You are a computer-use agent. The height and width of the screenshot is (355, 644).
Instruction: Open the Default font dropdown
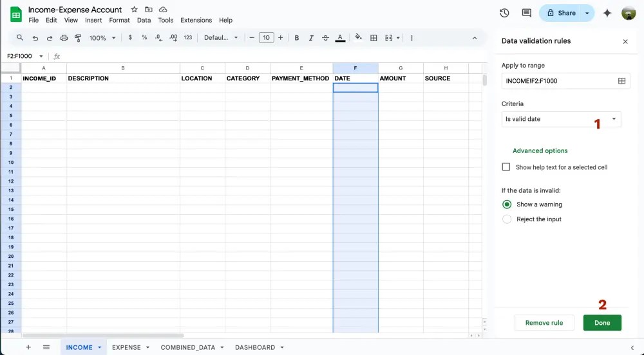click(221, 38)
